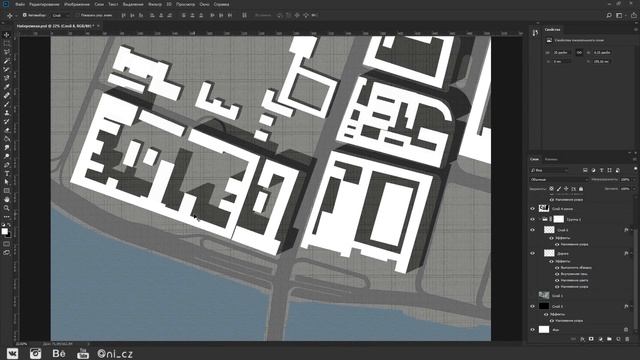The image size is (640, 360).
Task: Click the zoom percentage in status bar
Action: (x=21, y=344)
